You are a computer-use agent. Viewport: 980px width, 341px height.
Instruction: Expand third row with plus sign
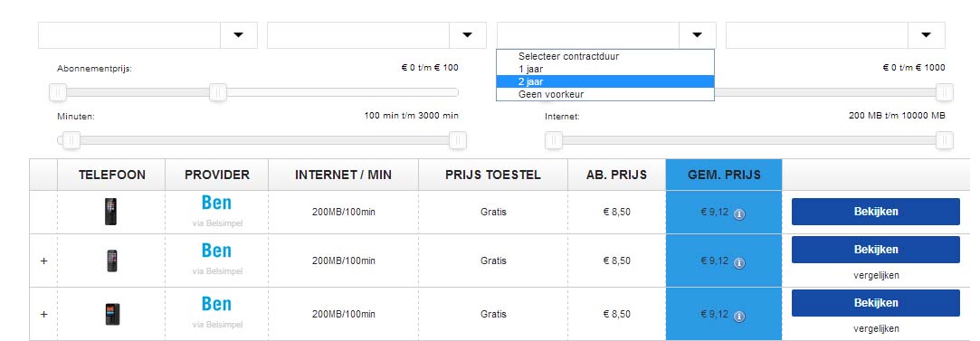(43, 314)
